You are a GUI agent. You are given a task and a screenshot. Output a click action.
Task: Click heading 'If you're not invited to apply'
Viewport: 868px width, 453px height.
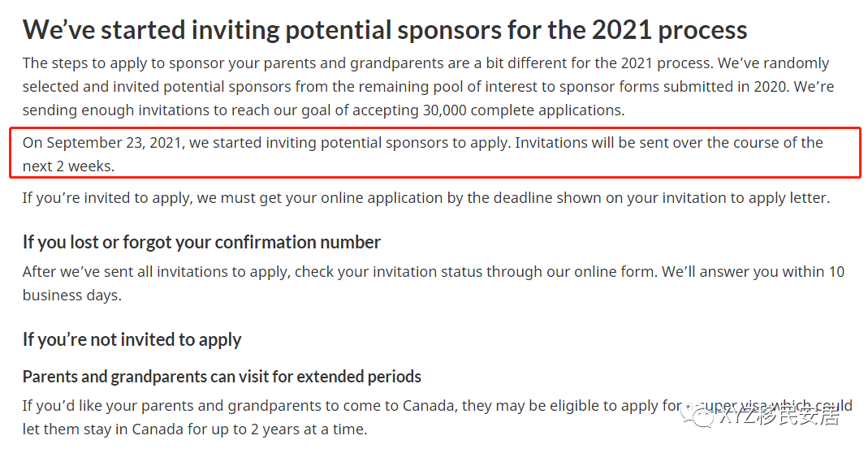pyautogui.click(x=132, y=339)
